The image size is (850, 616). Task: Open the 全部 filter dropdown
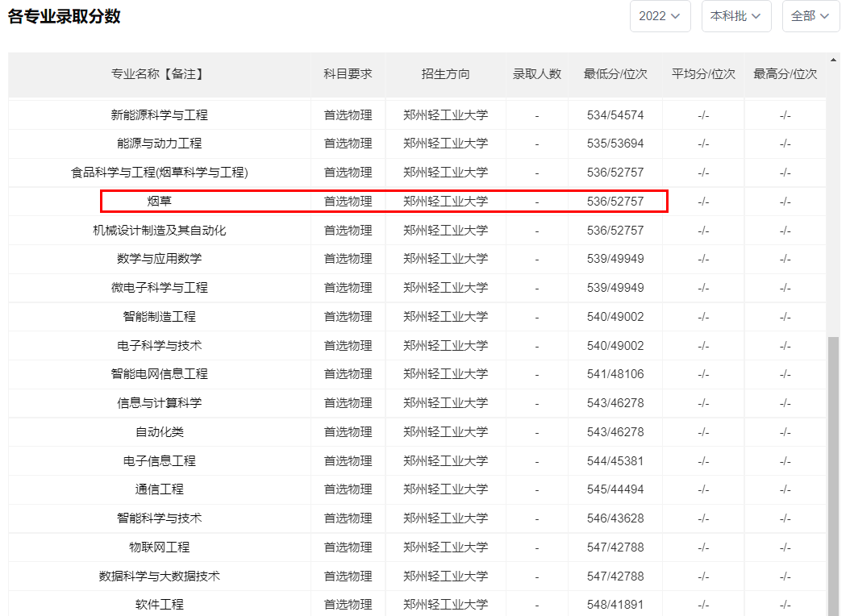click(x=810, y=16)
